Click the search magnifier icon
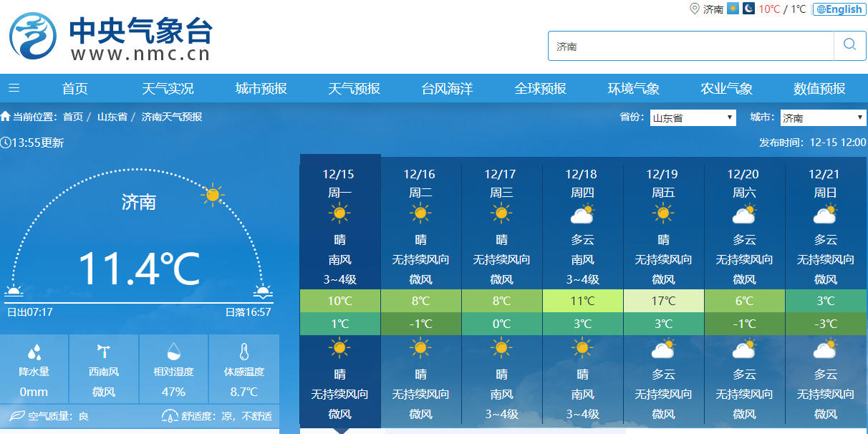The image size is (868, 434). pyautogui.click(x=849, y=45)
